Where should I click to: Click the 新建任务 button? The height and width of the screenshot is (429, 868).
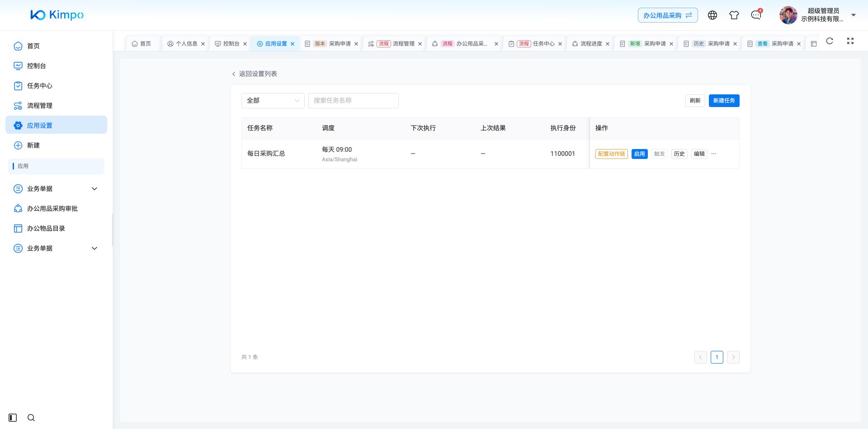click(x=724, y=101)
